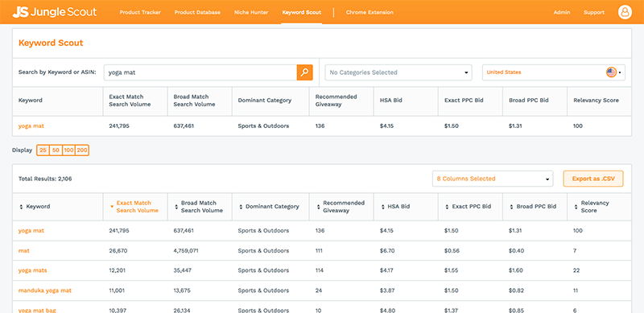The image size is (644, 313).
Task: Sort by HSA Bid column
Action: (383, 207)
